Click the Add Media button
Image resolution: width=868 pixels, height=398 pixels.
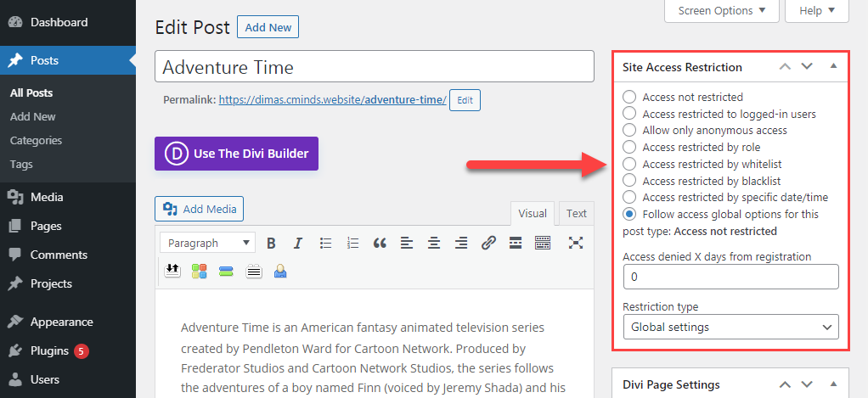pos(200,209)
